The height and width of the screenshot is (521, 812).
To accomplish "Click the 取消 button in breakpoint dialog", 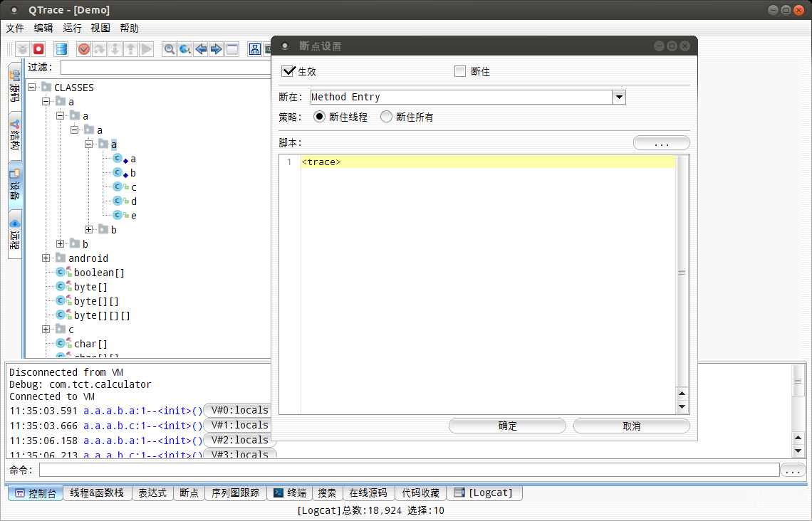I will point(631,426).
